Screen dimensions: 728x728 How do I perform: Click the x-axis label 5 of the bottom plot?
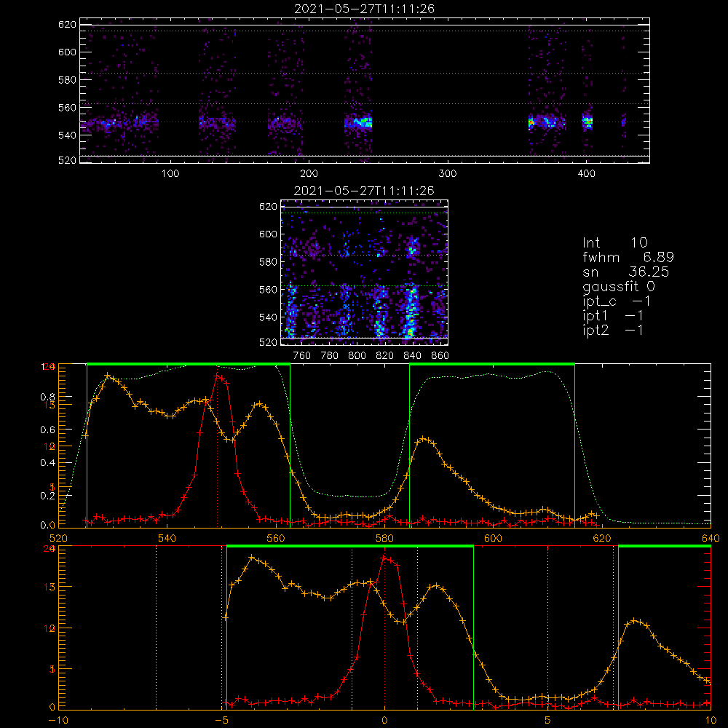[x=548, y=720]
